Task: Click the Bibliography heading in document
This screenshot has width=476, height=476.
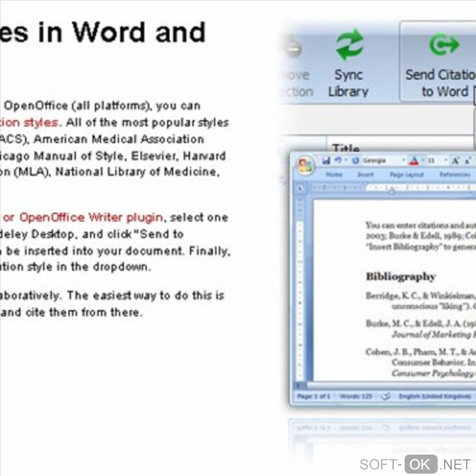Action: point(401,277)
